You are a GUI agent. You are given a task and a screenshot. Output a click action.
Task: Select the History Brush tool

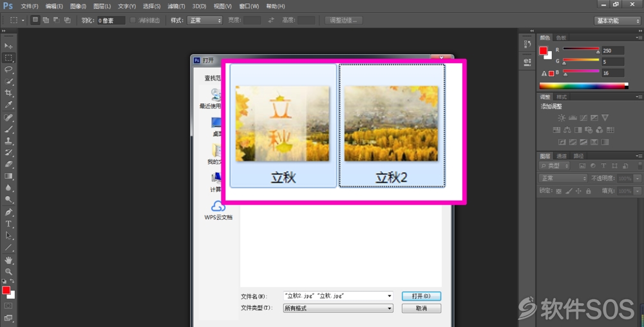tap(8, 153)
